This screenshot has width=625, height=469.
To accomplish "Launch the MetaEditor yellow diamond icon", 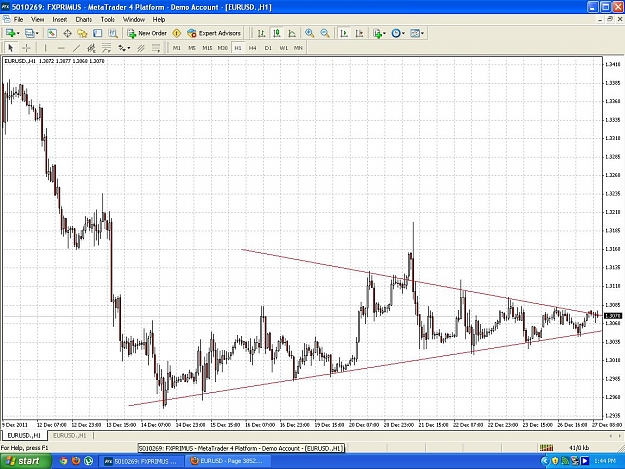I will (x=177, y=33).
